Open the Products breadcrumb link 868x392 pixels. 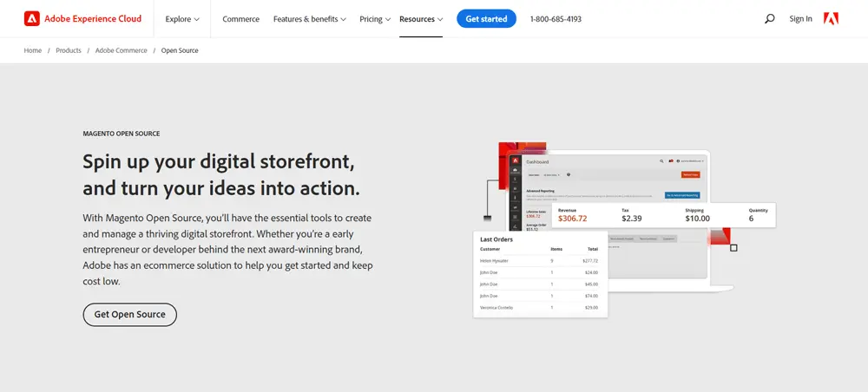(69, 50)
